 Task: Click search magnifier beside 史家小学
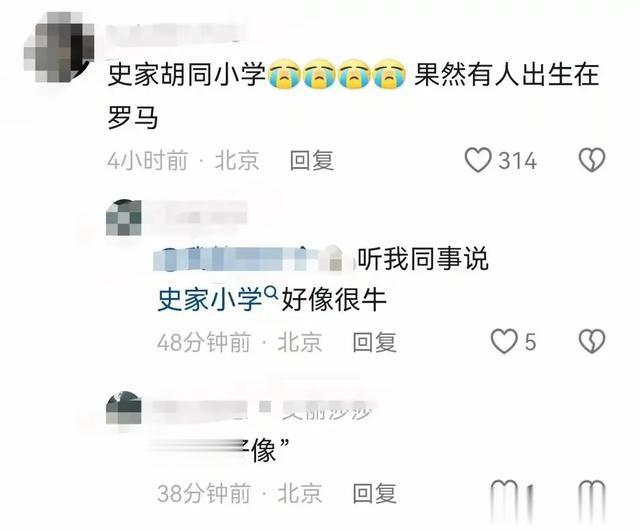click(x=271, y=292)
